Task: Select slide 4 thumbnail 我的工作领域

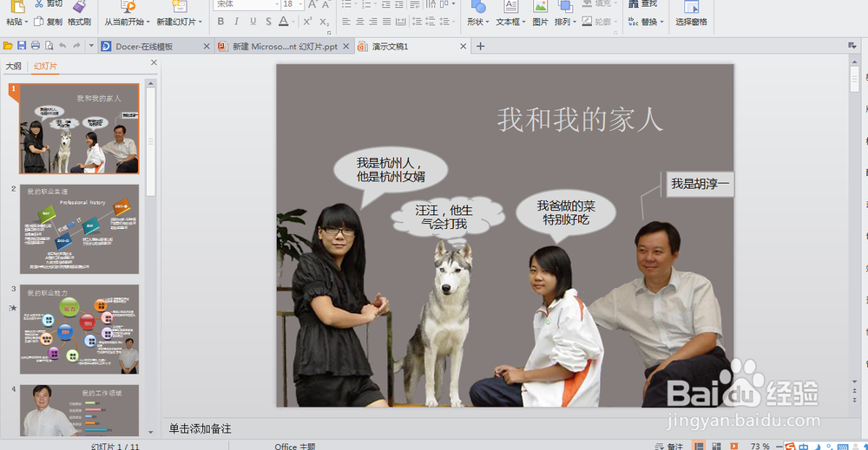Action: pos(79,411)
